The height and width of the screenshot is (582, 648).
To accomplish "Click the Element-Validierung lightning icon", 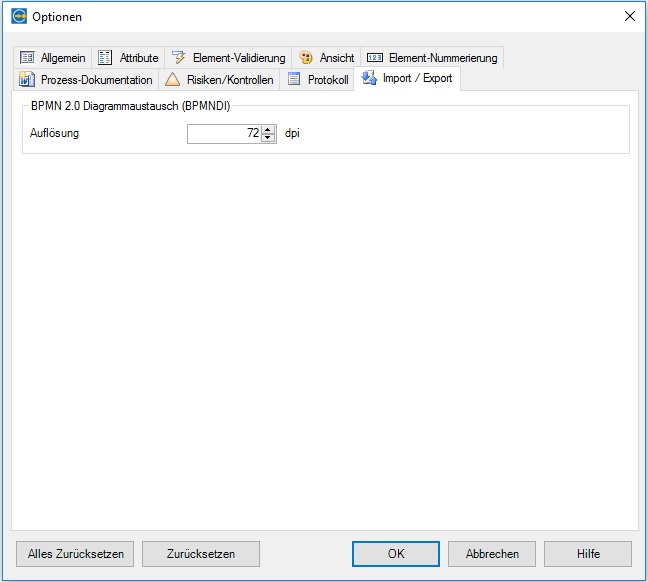I will pos(179,57).
